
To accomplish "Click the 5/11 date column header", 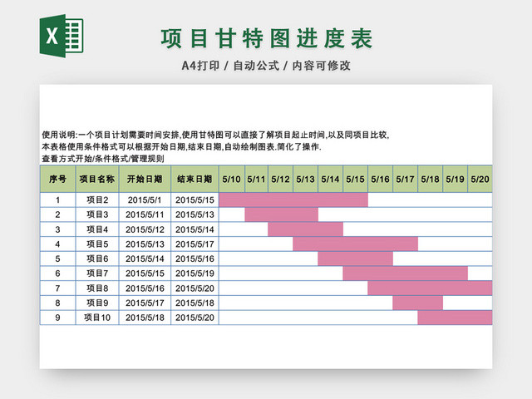I will pyautogui.click(x=256, y=179).
